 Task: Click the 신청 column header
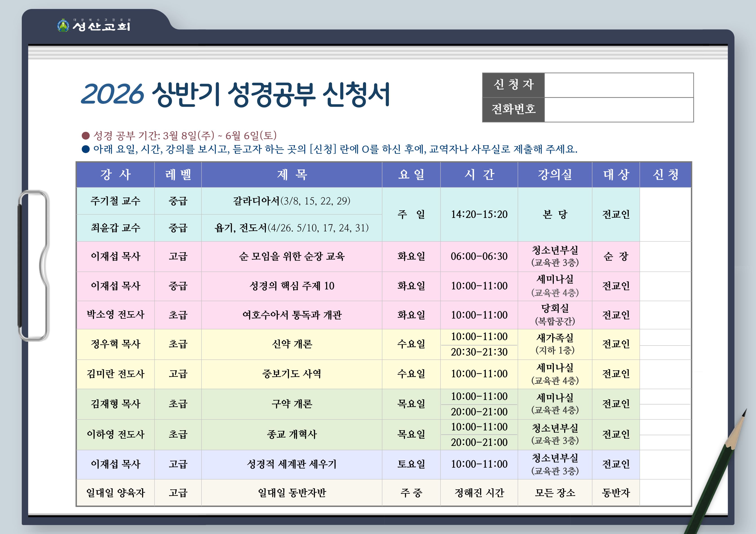(665, 174)
